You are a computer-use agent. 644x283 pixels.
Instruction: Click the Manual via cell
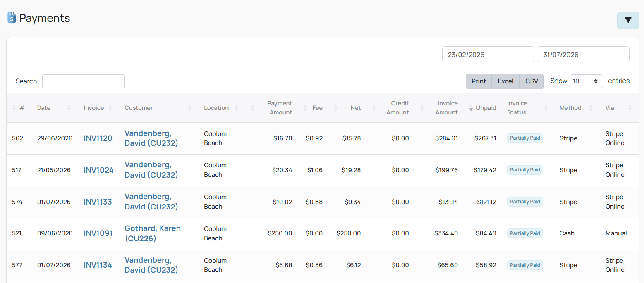click(616, 233)
